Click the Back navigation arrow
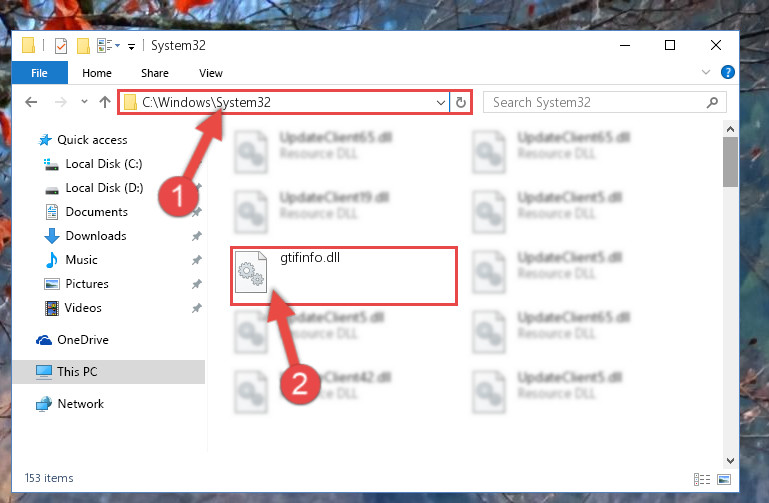The width and height of the screenshot is (769, 503). coord(31,102)
